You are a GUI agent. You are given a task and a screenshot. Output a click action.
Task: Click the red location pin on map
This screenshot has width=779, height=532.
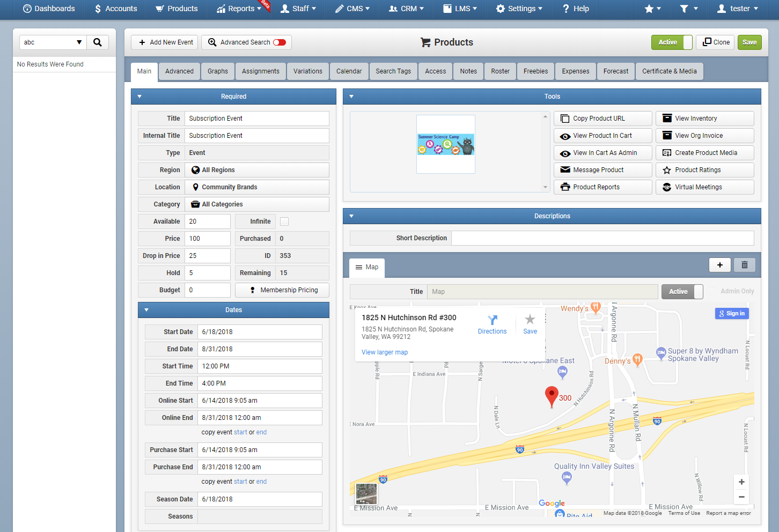pyautogui.click(x=552, y=397)
